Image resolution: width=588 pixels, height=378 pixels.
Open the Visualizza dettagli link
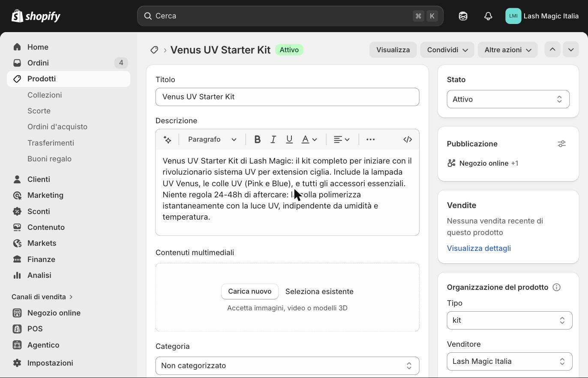coord(479,248)
